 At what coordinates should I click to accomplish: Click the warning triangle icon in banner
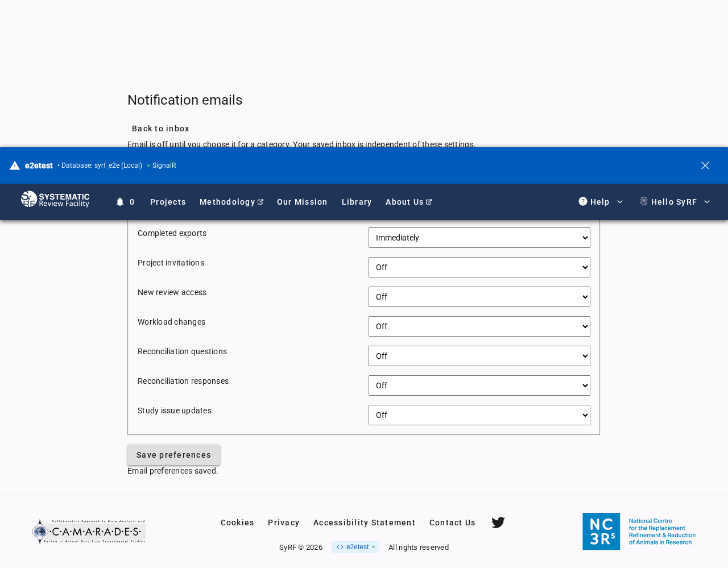coord(15,165)
